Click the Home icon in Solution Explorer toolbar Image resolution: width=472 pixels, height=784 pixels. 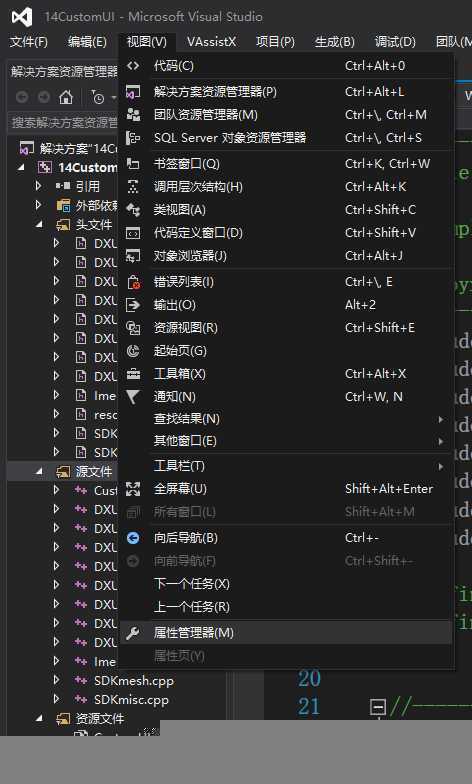pos(66,96)
